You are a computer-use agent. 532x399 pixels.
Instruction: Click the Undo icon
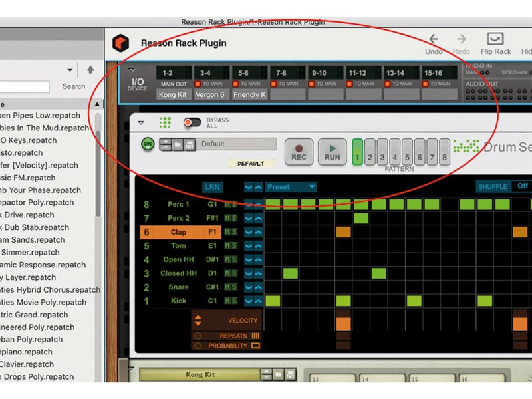click(432, 39)
